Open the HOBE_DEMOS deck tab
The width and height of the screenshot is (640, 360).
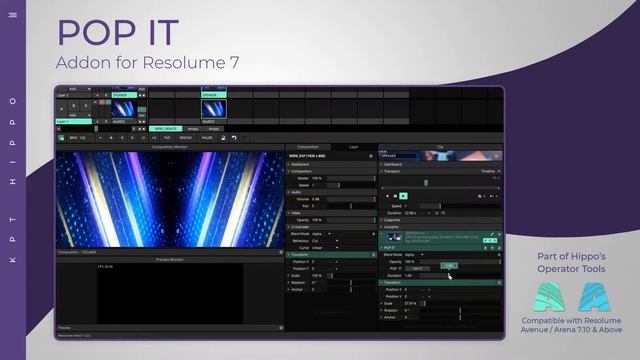(165, 129)
